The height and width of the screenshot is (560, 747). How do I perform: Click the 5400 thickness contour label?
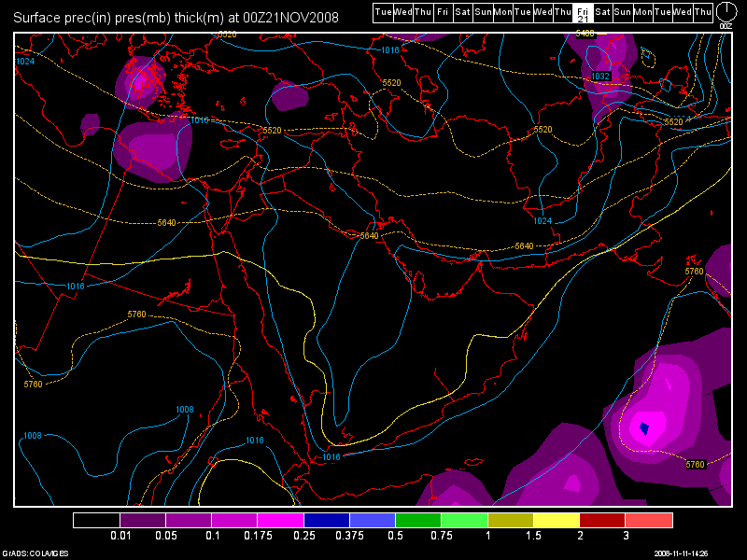[585, 34]
